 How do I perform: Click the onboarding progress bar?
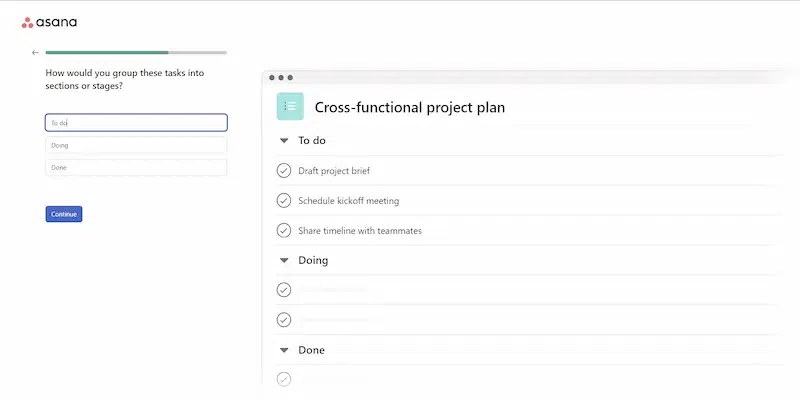pos(136,52)
